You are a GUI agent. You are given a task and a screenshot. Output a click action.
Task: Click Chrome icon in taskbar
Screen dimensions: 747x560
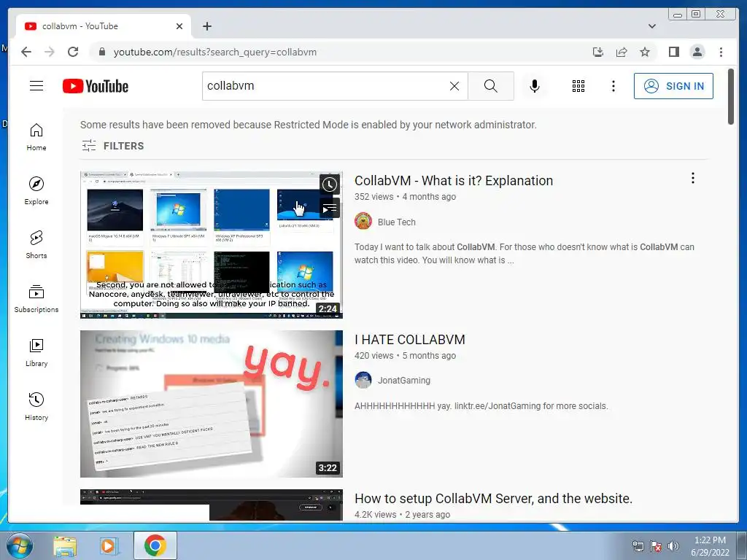(155, 545)
